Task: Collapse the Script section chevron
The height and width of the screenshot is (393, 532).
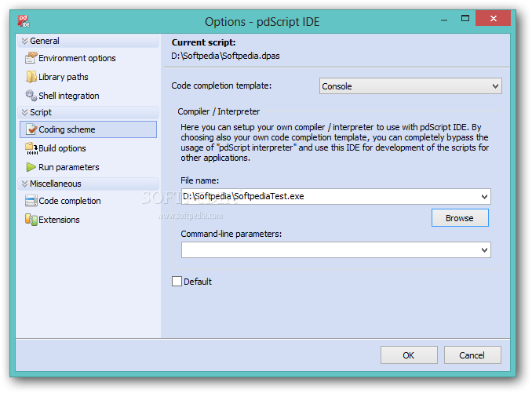Action: (24, 112)
